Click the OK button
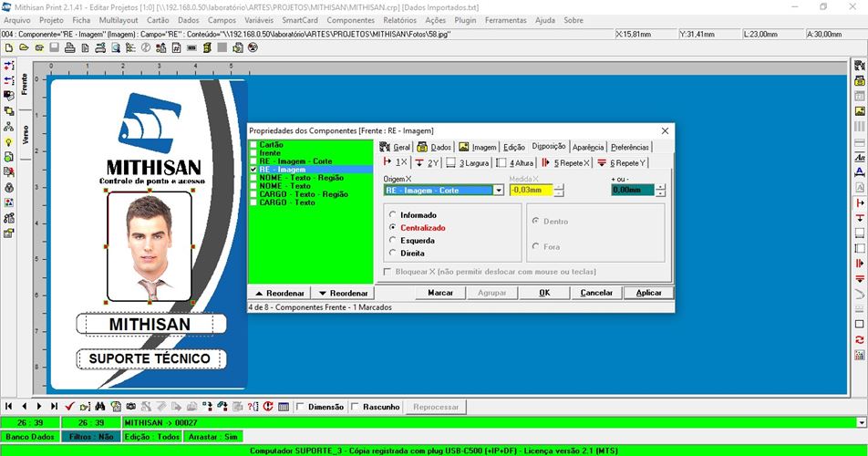This screenshot has height=456, width=868. tap(544, 293)
